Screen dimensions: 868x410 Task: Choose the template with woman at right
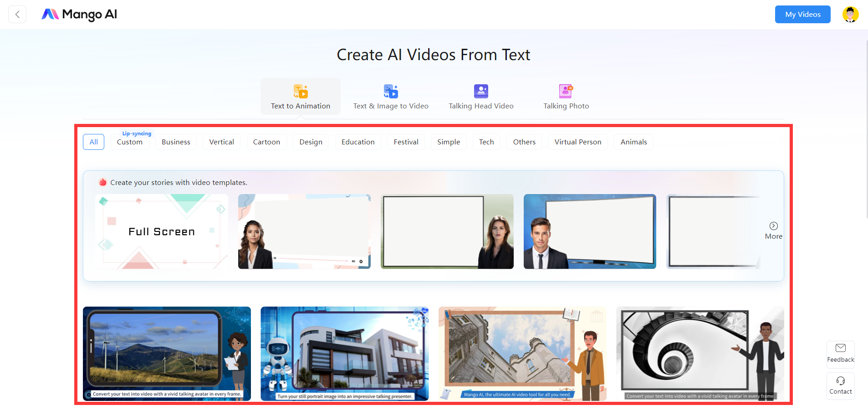(447, 231)
